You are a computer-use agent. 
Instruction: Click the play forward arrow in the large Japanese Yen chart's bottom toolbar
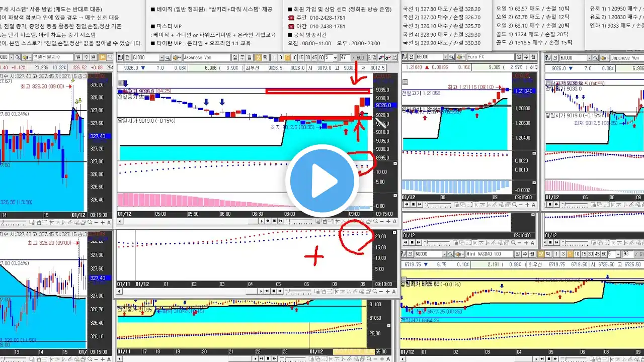262,221
